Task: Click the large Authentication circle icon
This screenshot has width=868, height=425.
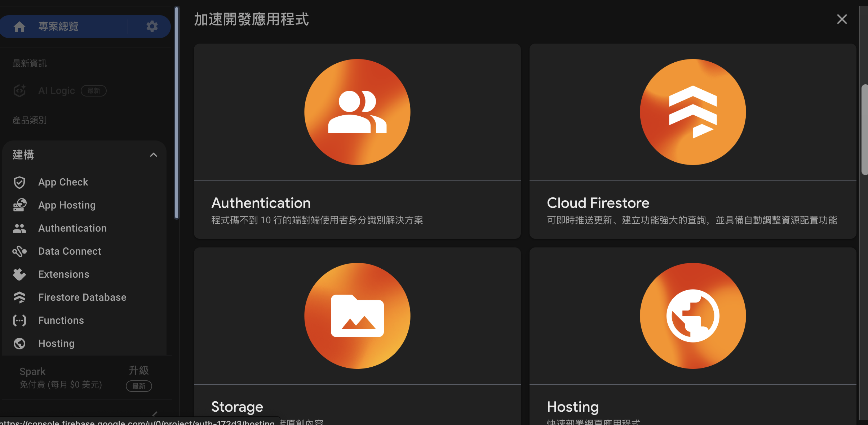Action: (357, 112)
